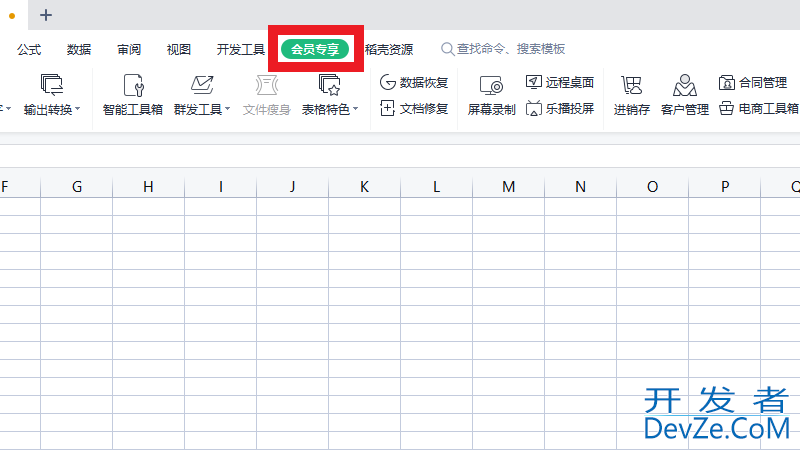Select column P header
Image resolution: width=800 pixels, height=450 pixels.
pos(724,187)
